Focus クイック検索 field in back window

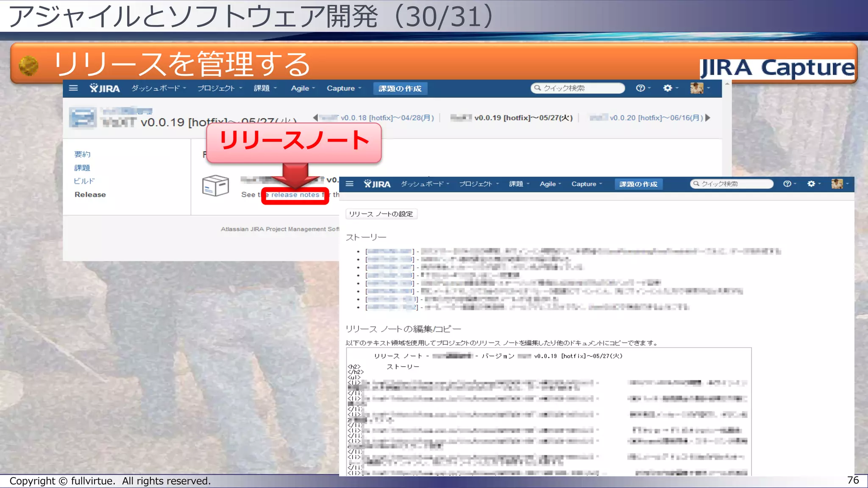click(578, 88)
